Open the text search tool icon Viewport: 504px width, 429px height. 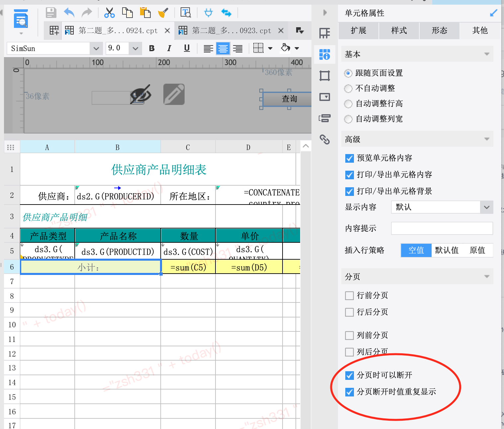pos(186,13)
